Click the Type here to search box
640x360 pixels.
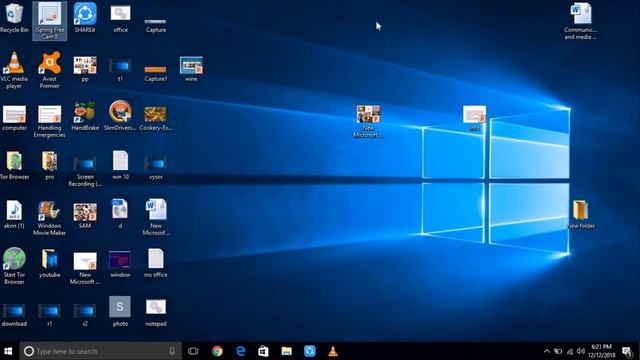[100, 351]
